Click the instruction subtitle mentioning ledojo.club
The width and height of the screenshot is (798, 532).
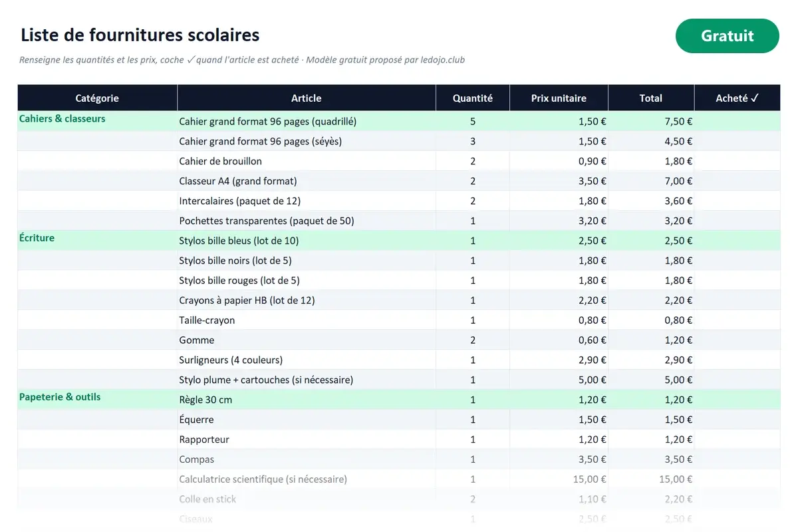(242, 60)
